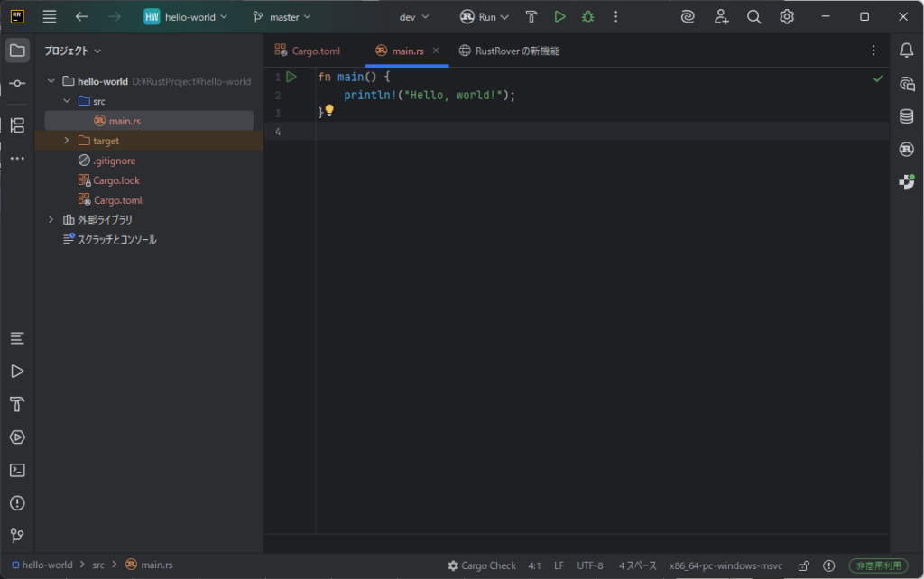Navigate back with the left arrow

82,17
